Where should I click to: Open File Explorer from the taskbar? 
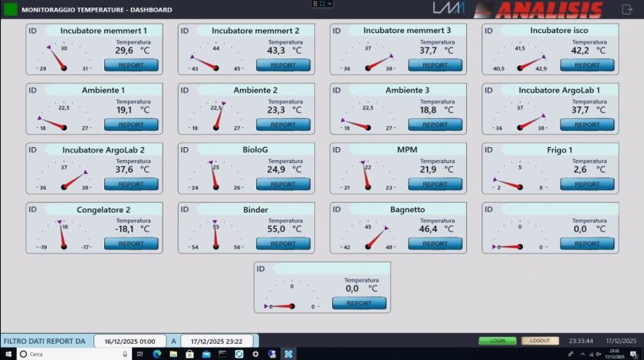[173, 354]
